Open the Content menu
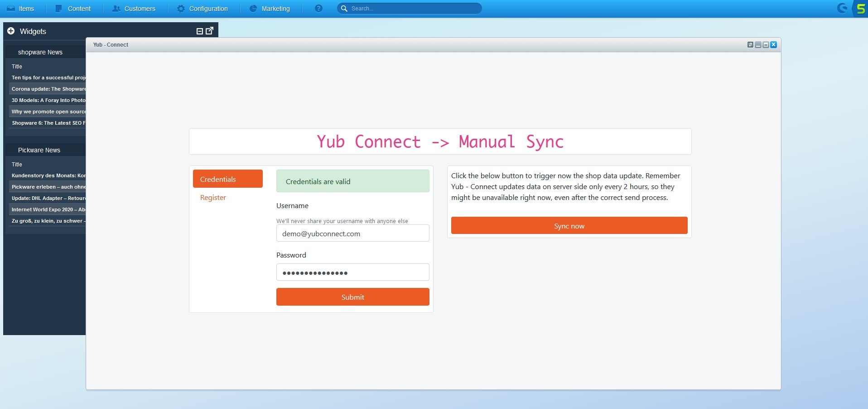Image resolution: width=868 pixels, height=409 pixels. [x=73, y=9]
